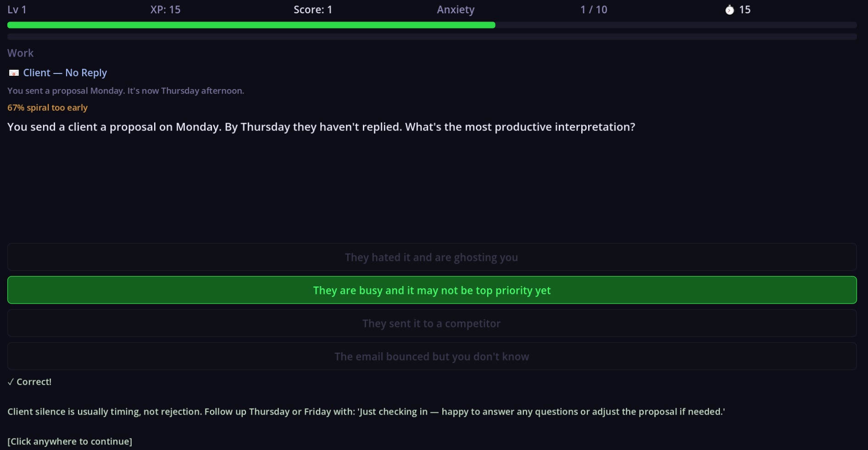Click the green progress bar
Viewport: 868px width, 450px height.
[251, 25]
